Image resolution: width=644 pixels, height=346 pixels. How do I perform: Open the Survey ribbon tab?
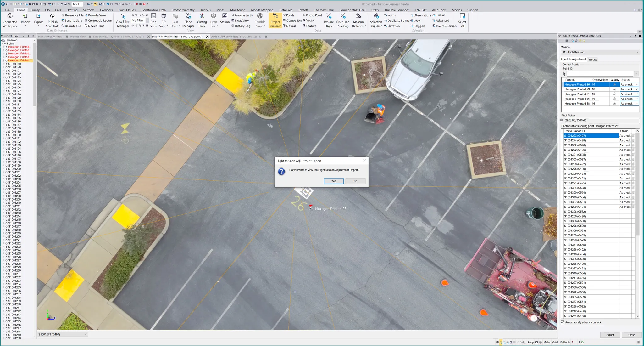coord(35,10)
